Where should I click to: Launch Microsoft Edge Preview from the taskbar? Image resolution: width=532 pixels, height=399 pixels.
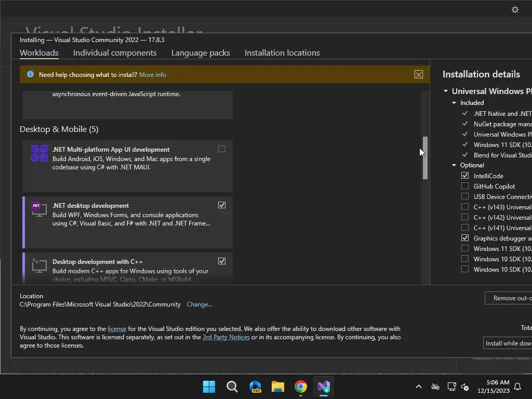tap(255, 387)
